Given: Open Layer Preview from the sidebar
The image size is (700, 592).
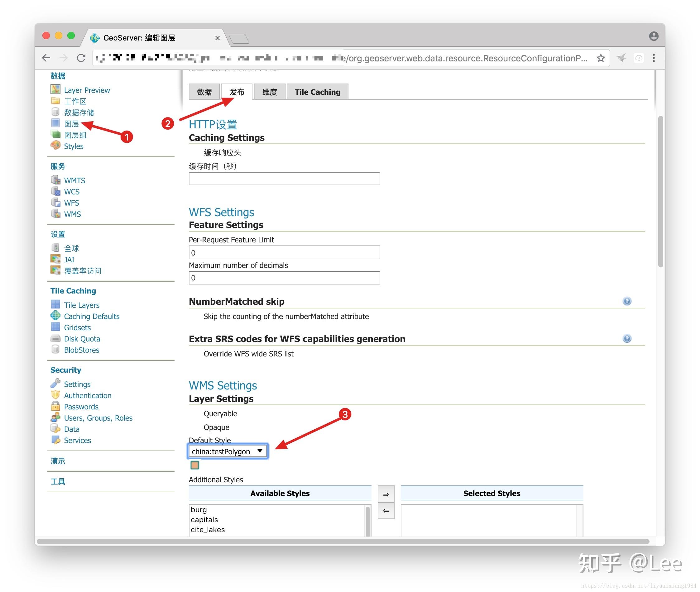Looking at the screenshot, I should pyautogui.click(x=87, y=90).
